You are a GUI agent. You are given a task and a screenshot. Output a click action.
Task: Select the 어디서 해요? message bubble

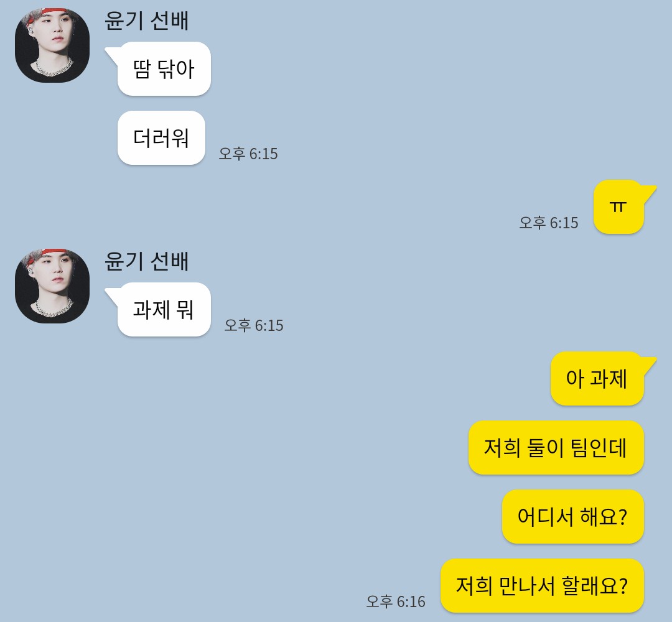click(x=572, y=517)
